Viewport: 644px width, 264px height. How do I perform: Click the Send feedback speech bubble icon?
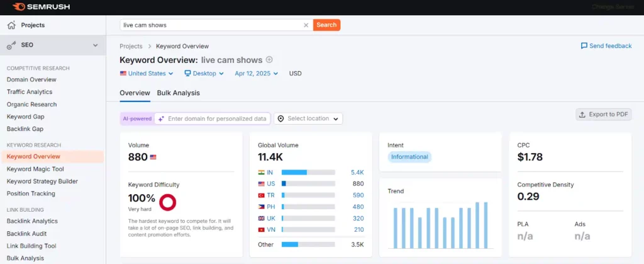(584, 45)
